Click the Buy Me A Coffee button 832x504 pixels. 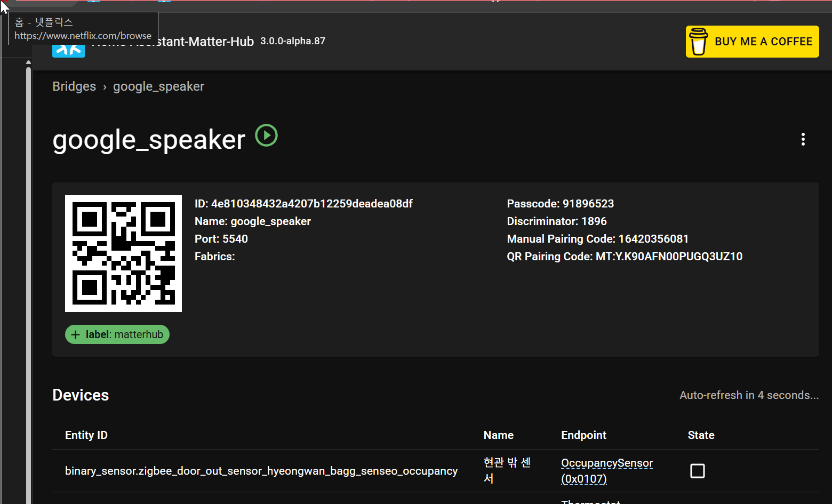tap(752, 42)
